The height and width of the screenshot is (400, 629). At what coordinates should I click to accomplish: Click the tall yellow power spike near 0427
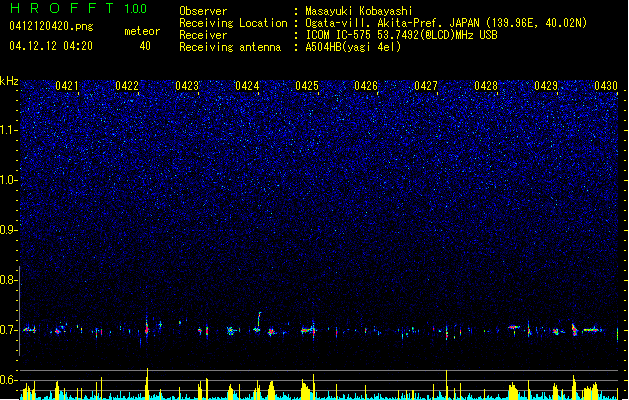[x=446, y=384]
